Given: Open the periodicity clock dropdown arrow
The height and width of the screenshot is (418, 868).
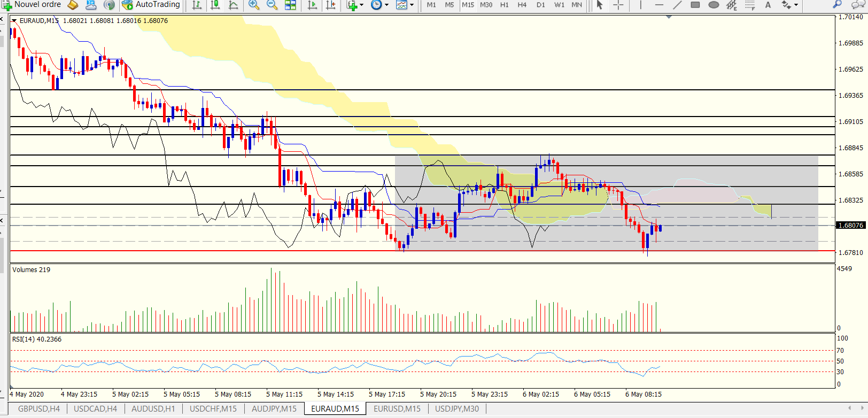Looking at the screenshot, I should click(386, 5).
